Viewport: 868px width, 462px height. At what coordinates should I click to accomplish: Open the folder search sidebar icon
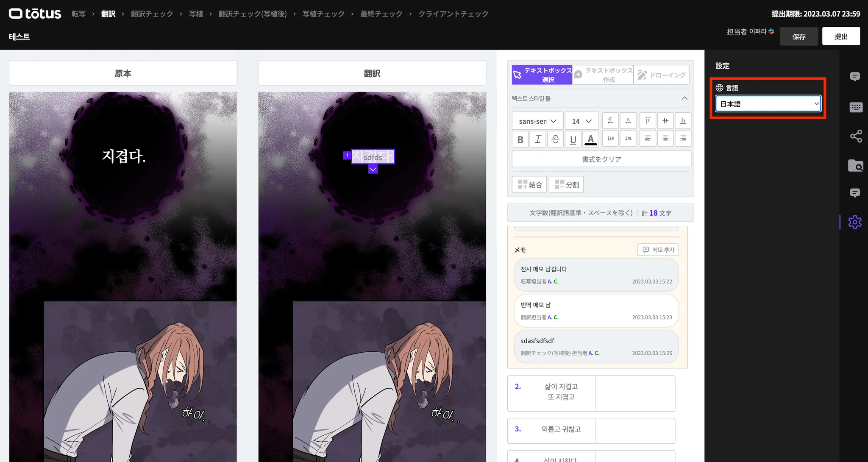click(x=856, y=165)
